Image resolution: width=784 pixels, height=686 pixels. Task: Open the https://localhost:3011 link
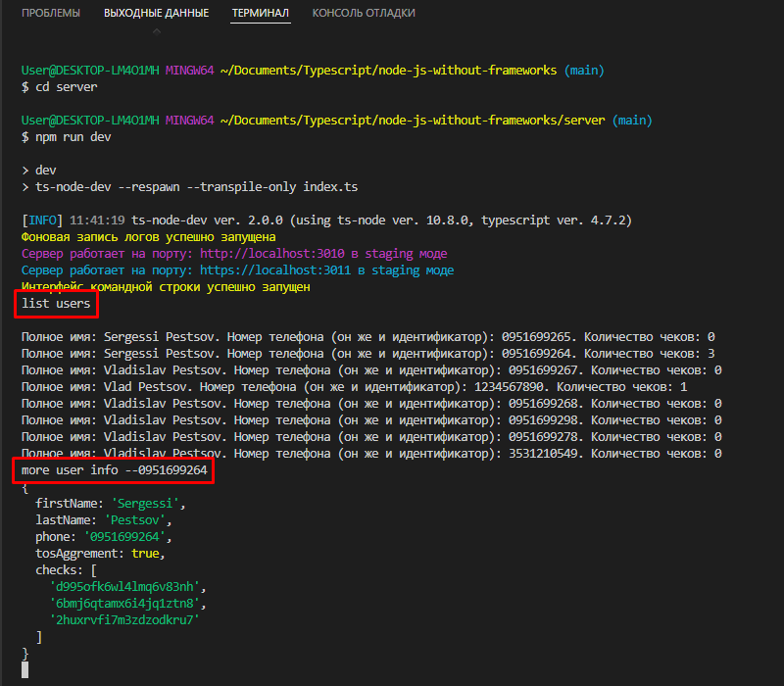point(275,270)
